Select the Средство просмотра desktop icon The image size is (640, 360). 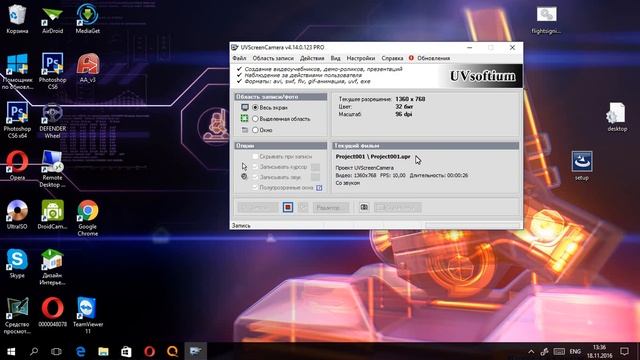(x=17, y=316)
